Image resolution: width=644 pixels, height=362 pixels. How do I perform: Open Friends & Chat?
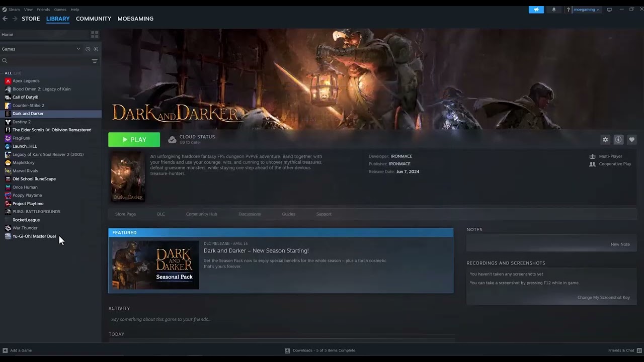624,350
